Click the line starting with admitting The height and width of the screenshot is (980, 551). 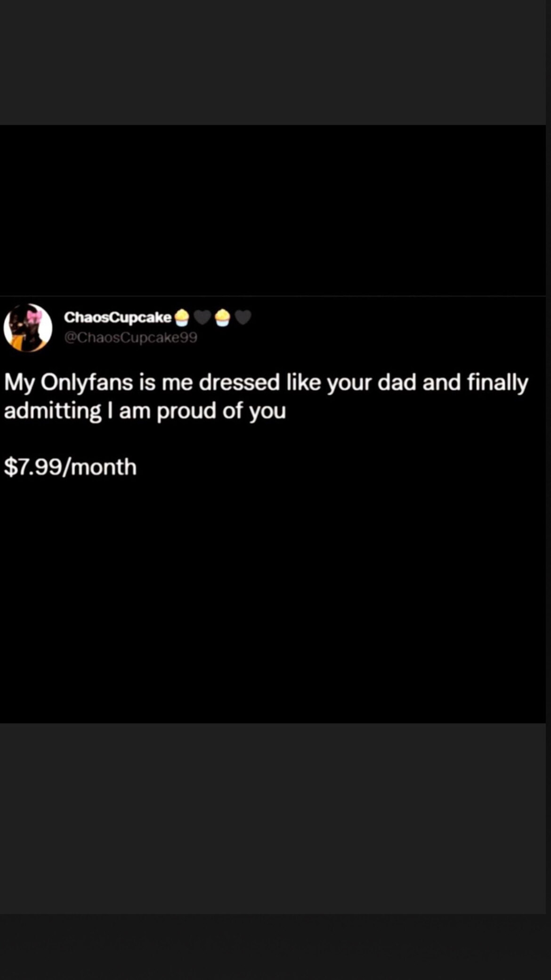145,411
